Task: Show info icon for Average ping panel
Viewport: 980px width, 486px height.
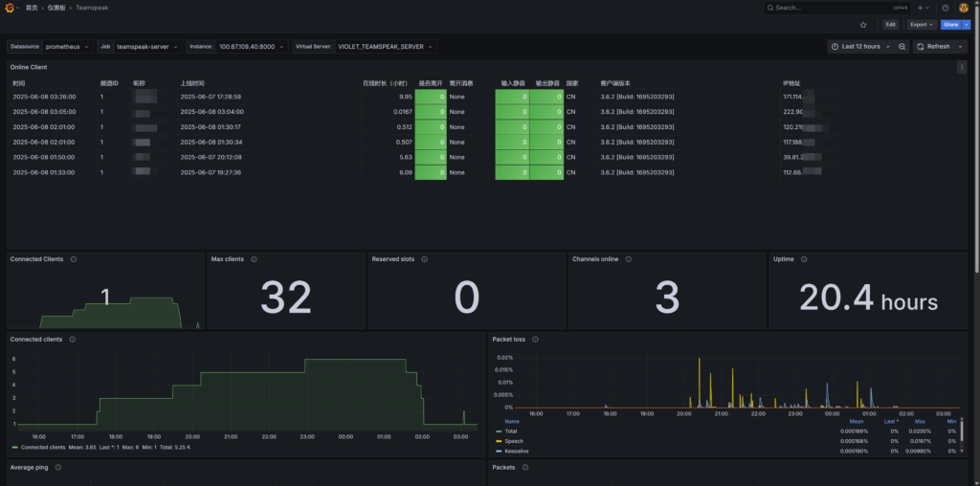Action: tap(58, 467)
